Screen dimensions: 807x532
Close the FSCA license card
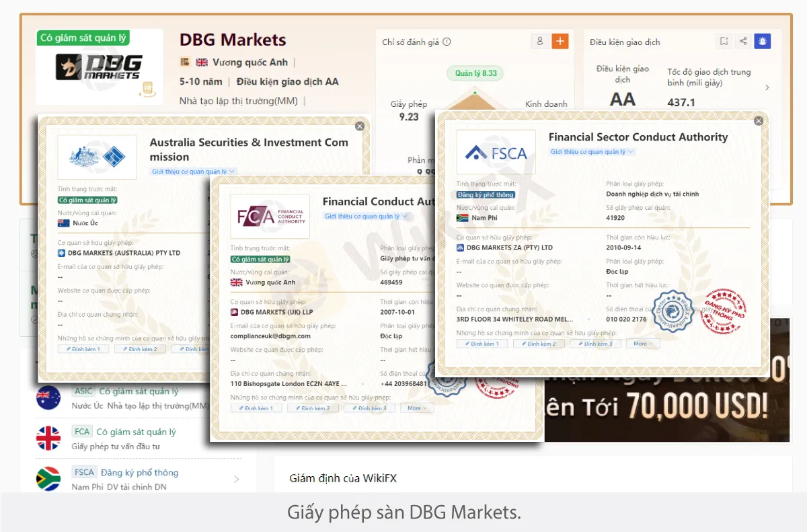point(759,121)
